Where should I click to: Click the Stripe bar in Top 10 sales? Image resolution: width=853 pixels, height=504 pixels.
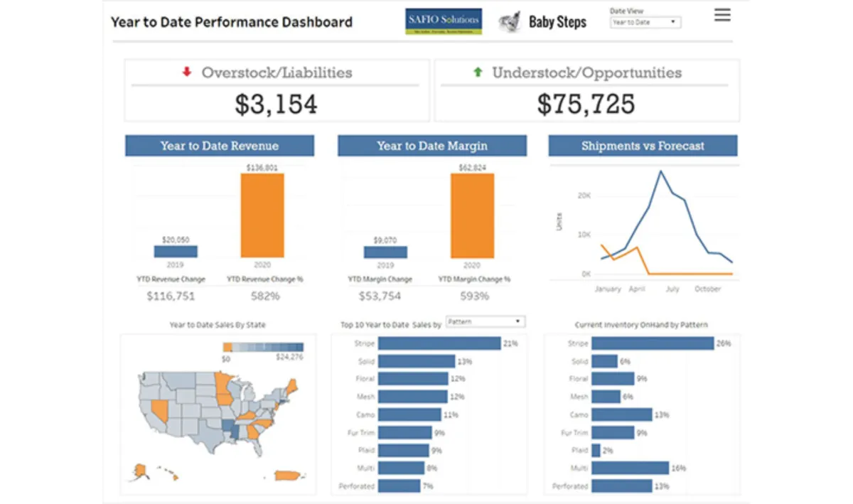[x=439, y=343]
